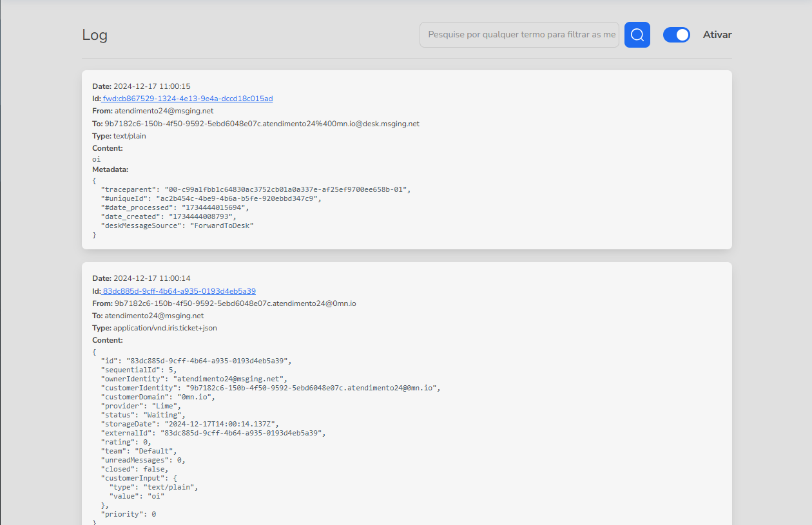812x525 pixels.
Task: Click the "#date_processed" metadata line
Action: tap(175, 207)
